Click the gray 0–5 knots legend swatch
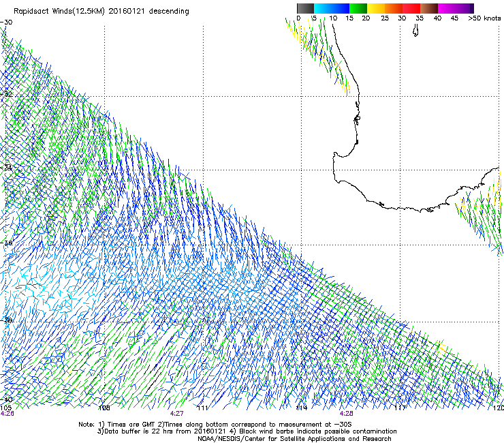Screen dimensions: 504x443 coord(305,8)
